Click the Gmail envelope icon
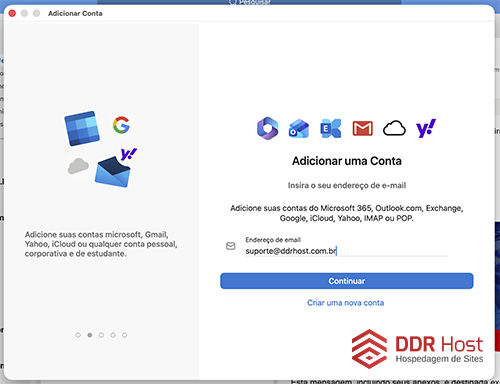500x384 pixels. pos(363,129)
